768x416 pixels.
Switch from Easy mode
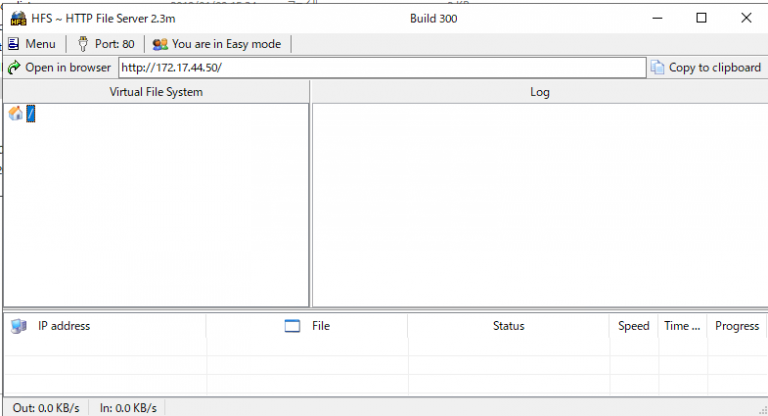pos(217,44)
